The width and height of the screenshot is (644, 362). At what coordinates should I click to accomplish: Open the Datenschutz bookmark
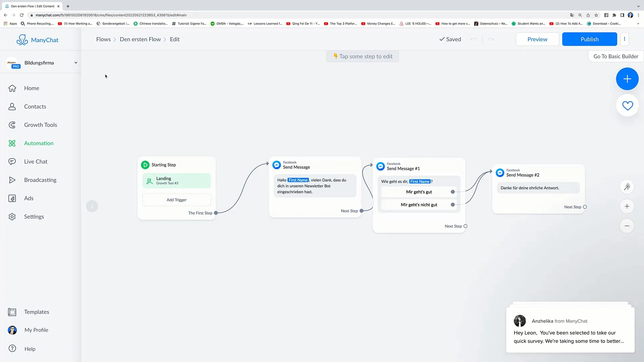pyautogui.click(x=490, y=24)
